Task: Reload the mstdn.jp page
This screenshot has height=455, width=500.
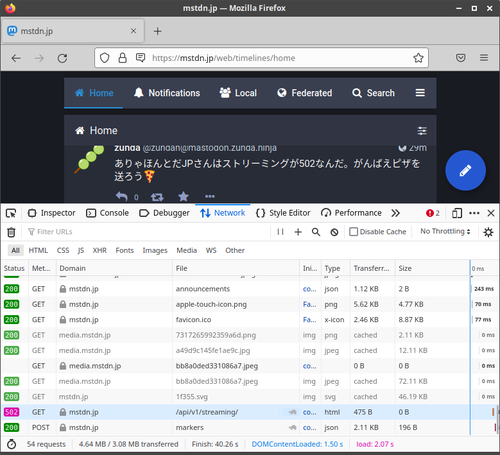Action: click(x=62, y=58)
